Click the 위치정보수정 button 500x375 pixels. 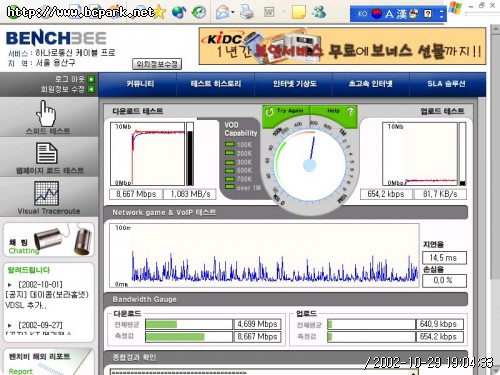[x=157, y=64]
